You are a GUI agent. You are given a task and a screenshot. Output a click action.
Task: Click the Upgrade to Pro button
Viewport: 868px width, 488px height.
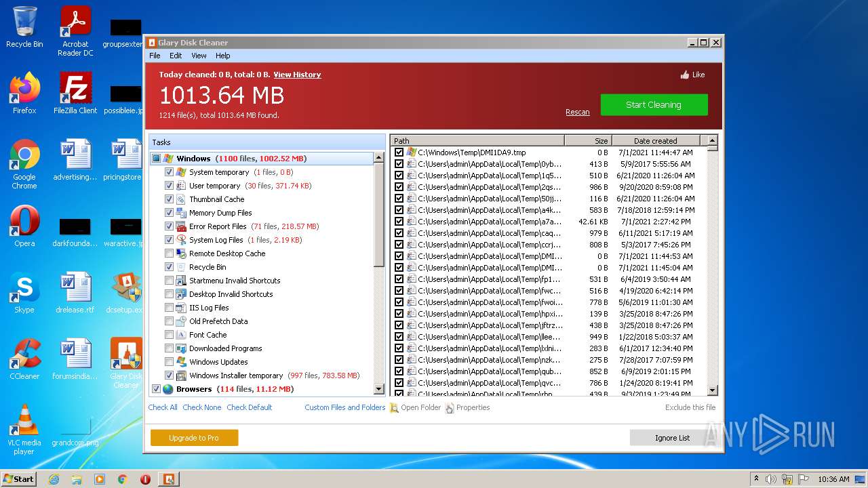coord(194,438)
